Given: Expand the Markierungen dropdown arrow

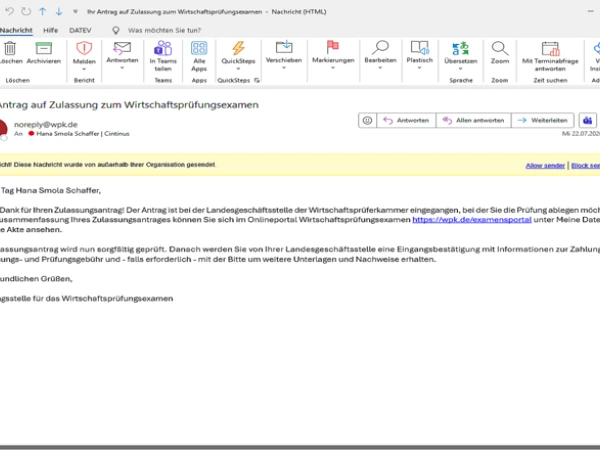Looking at the screenshot, I should coord(333,68).
